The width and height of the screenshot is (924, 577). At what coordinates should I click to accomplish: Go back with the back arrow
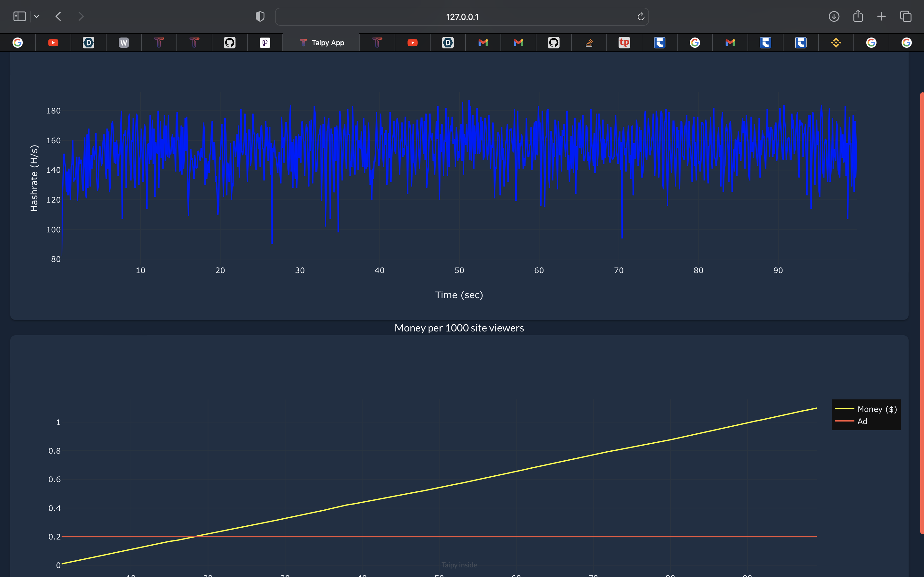(x=58, y=16)
